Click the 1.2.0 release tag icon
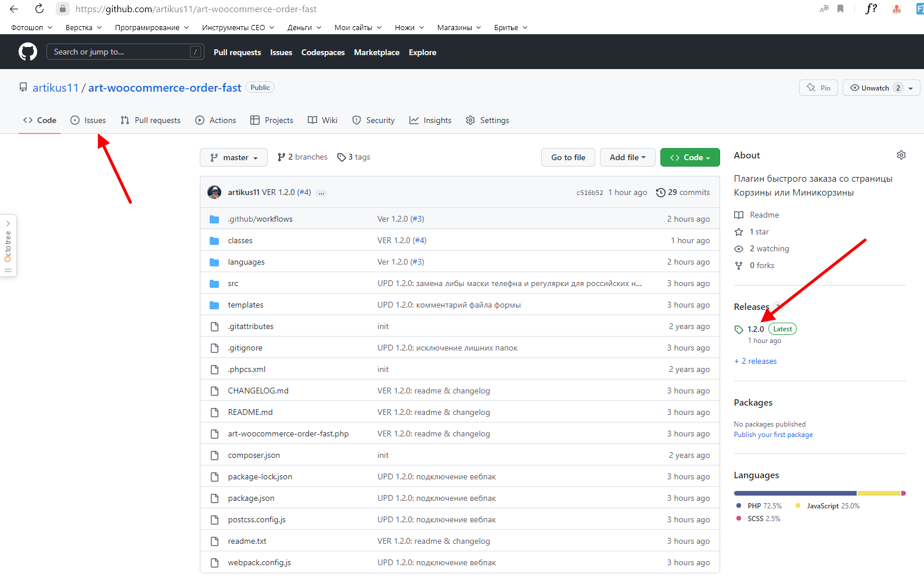 (739, 330)
